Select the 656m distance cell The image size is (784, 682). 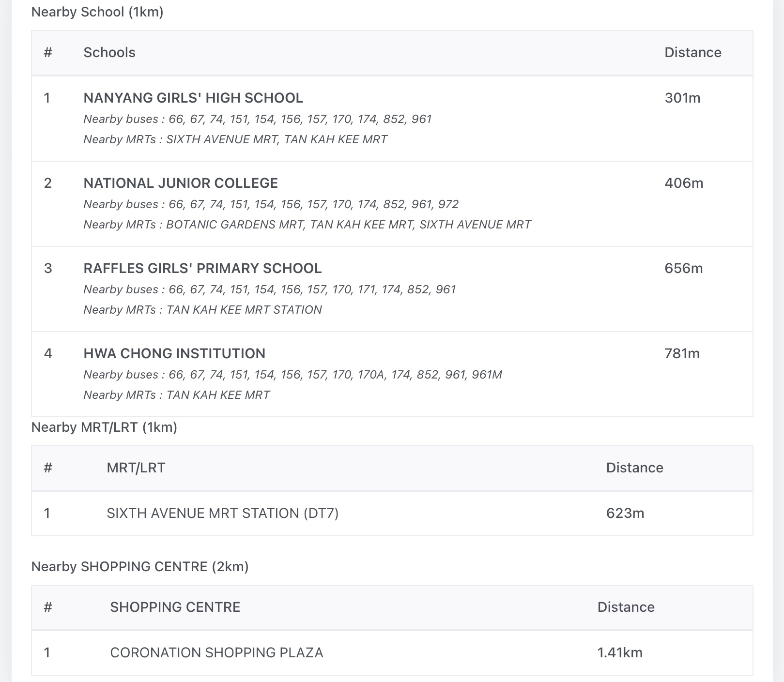[683, 269]
